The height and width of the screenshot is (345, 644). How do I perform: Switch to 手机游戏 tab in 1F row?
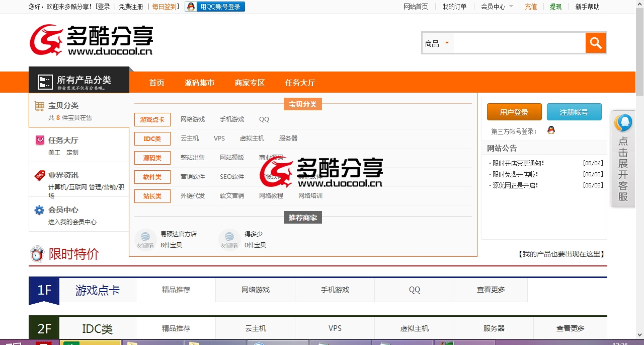[x=335, y=290]
